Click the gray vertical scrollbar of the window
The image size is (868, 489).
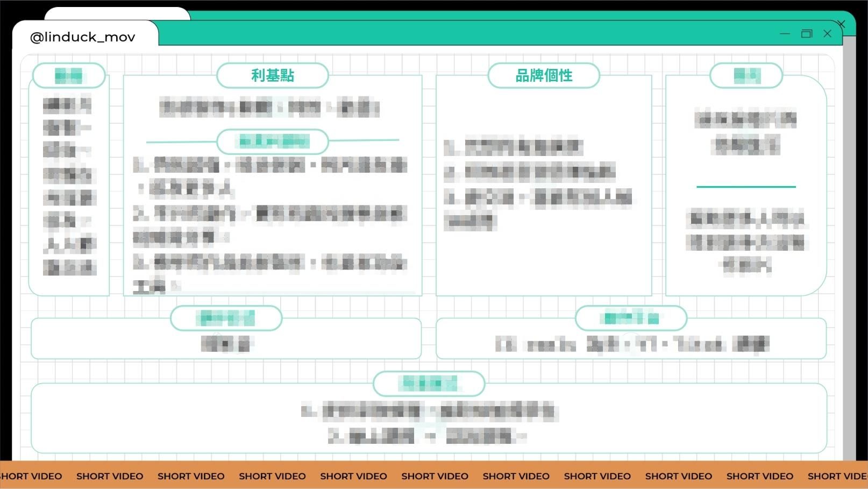pyautogui.click(x=849, y=242)
